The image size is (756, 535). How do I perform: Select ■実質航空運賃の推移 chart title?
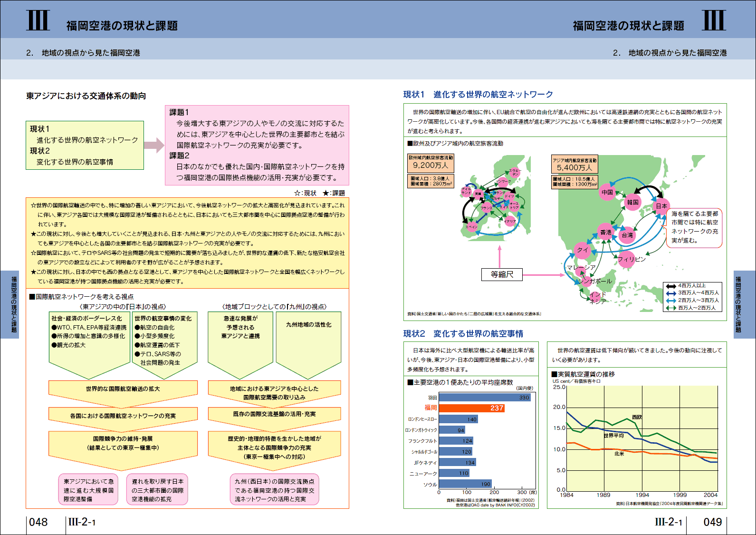[583, 374]
